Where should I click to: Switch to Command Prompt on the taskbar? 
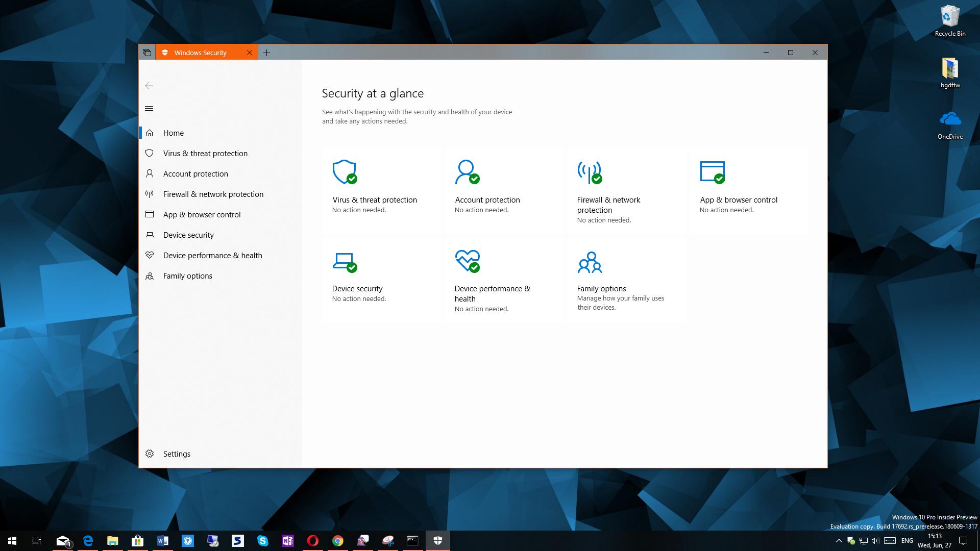(412, 541)
